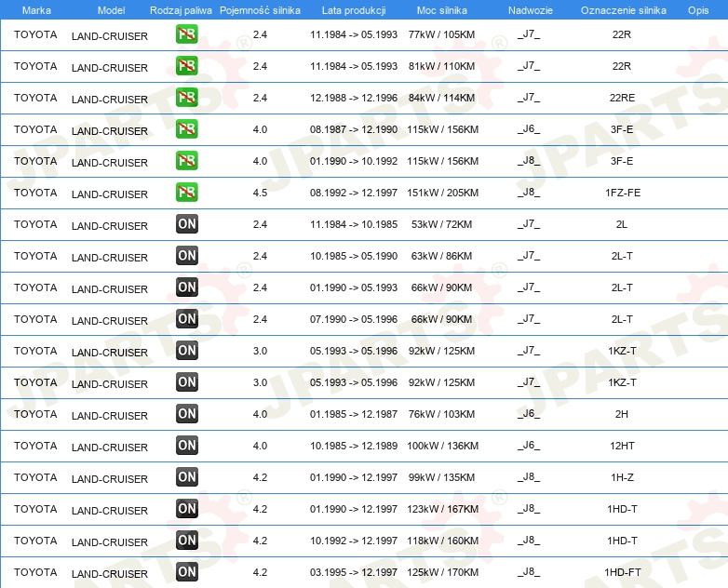The width and height of the screenshot is (728, 588).
Task: Click production dates 03.1995 -> 12.1997
Action: click(x=354, y=572)
